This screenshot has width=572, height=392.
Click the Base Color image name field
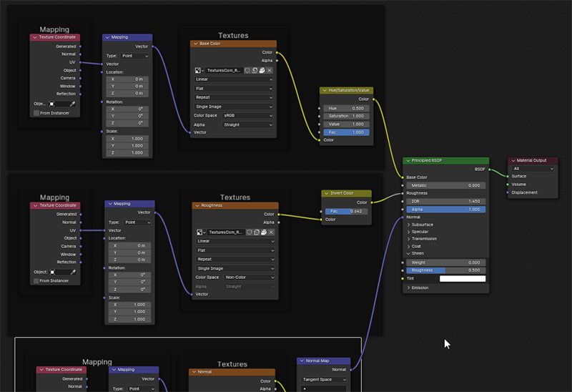[x=223, y=71]
